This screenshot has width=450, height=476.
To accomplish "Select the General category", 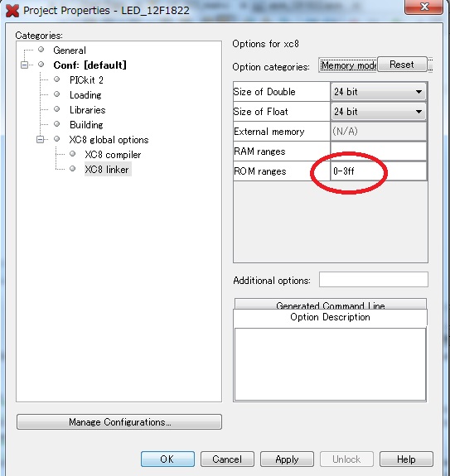I will coord(70,50).
